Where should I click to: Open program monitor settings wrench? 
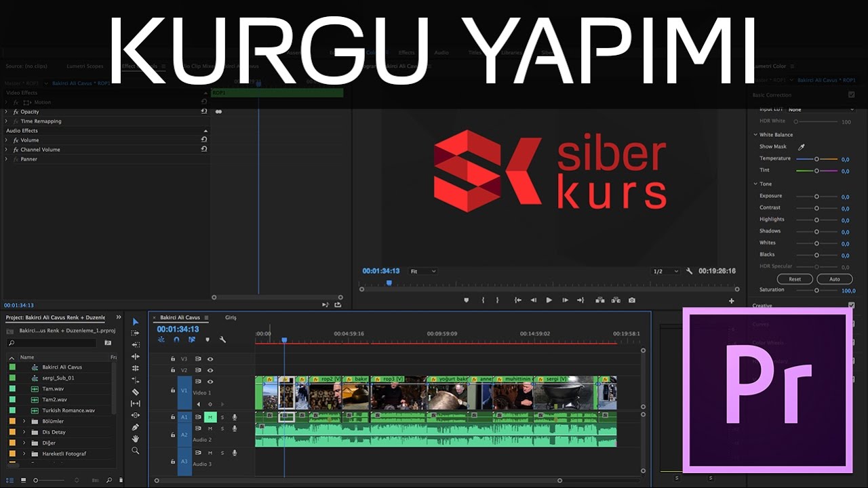(x=690, y=271)
